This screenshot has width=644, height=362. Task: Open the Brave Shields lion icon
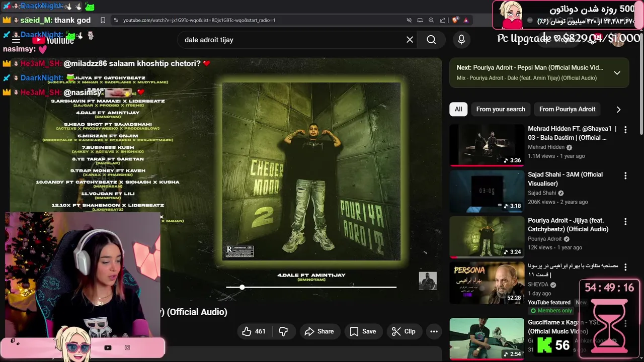455,20
